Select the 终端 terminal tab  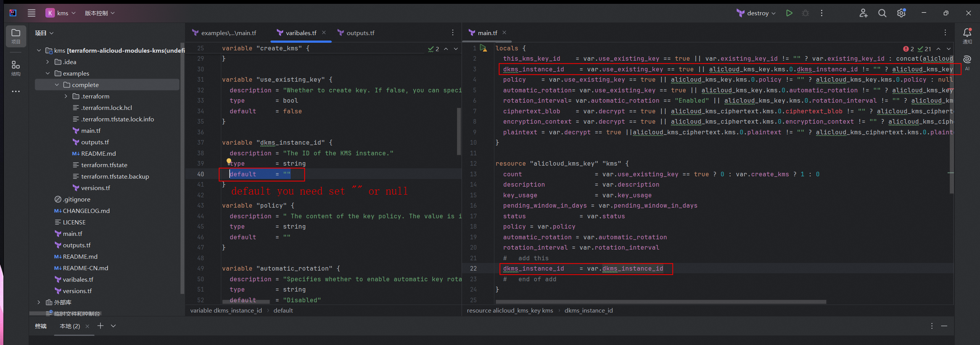tap(41, 326)
